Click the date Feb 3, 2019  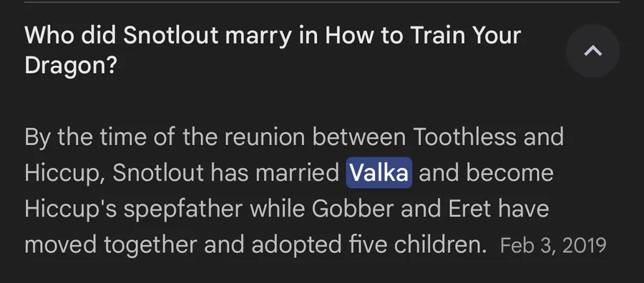[553, 245]
